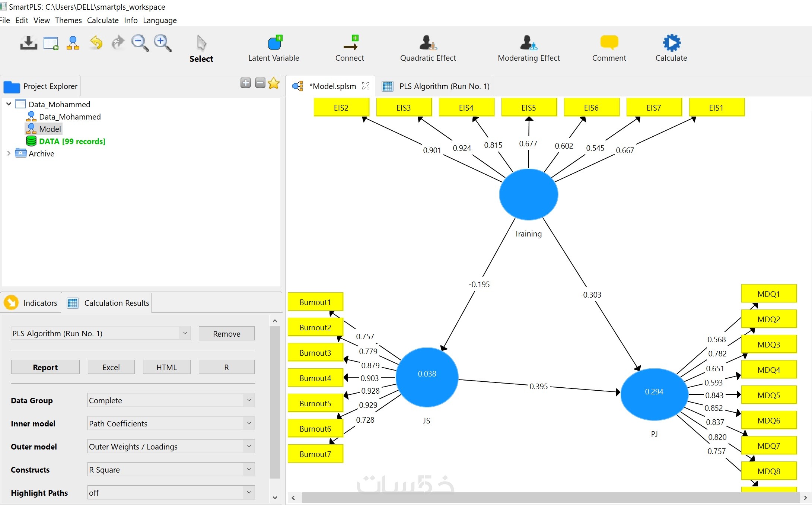Click the Redo arrow icon

118,42
